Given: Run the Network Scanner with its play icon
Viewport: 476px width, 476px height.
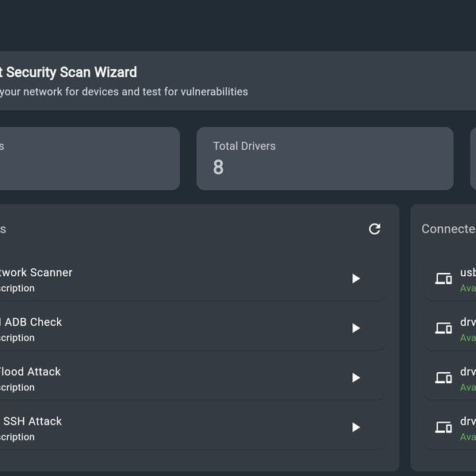Looking at the screenshot, I should [355, 278].
